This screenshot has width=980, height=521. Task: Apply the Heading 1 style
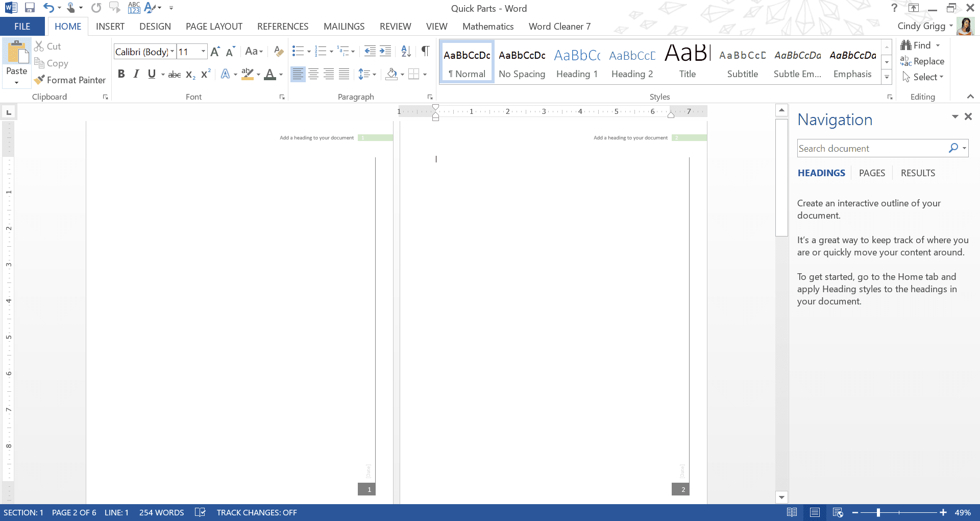pyautogui.click(x=577, y=62)
